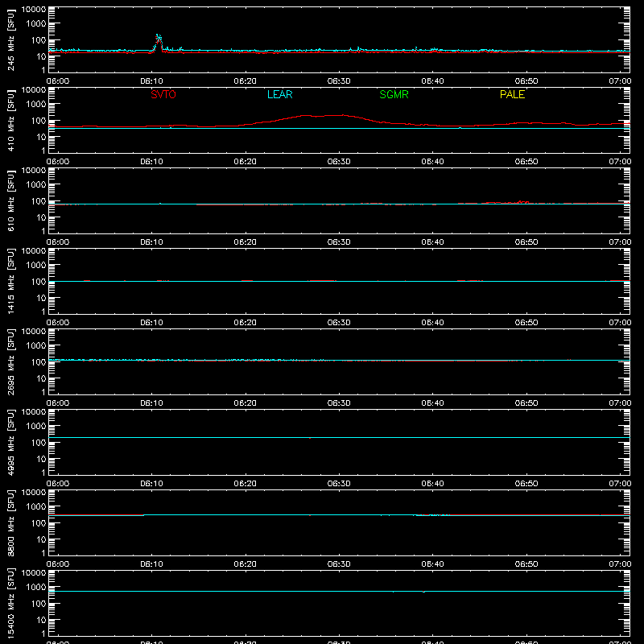The image size is (644, 644).
Task: Select the 1415 MHz [SFU] axis title
Action: tap(10, 281)
